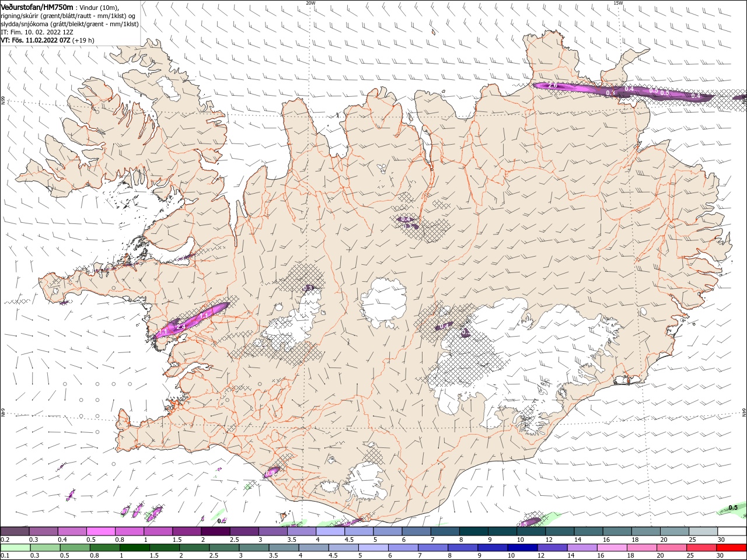Click the 2.5–3 swatch in upper legend row
The image size is (747, 560).
point(243,531)
